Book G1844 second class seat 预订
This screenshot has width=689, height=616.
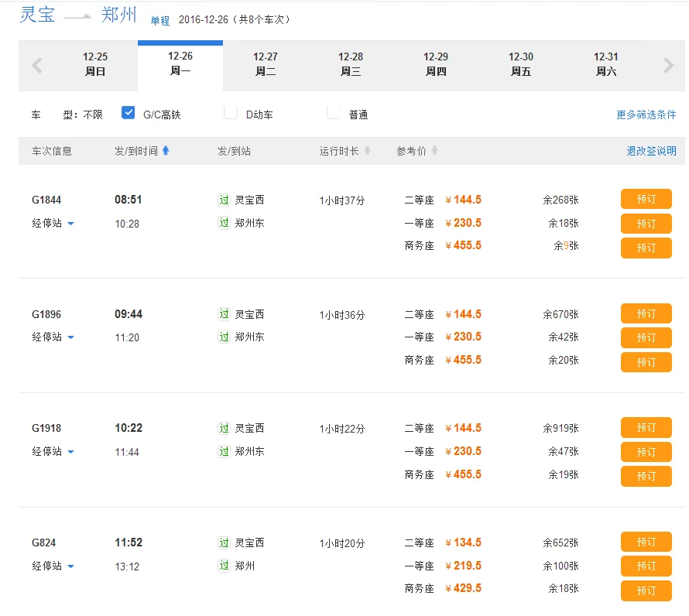click(x=646, y=200)
